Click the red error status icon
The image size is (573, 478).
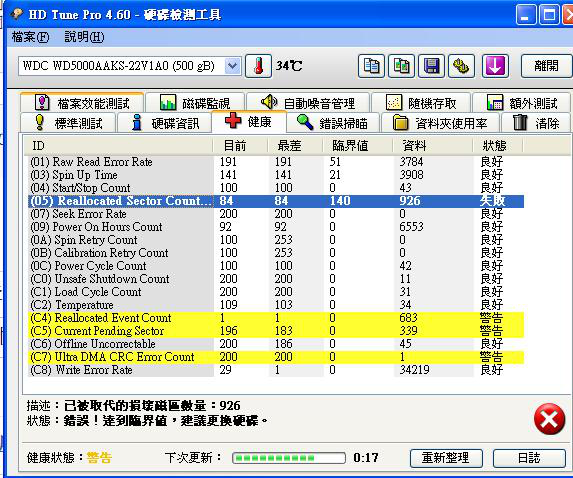click(x=549, y=419)
